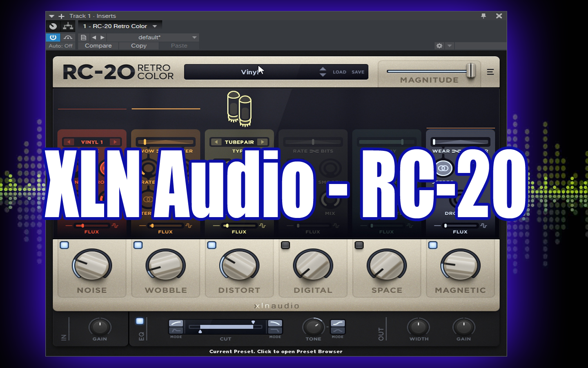
Task: Load previous host preset arrow
Action: 94,37
